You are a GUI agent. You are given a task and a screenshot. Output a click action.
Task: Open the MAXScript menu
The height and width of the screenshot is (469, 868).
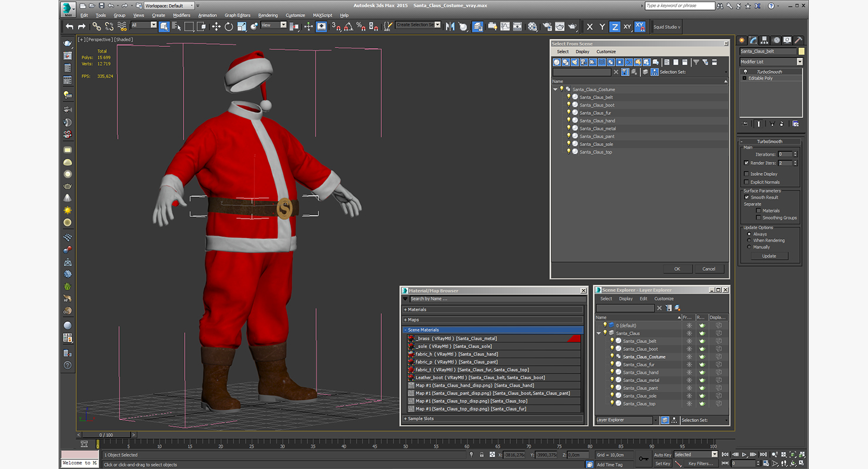[322, 15]
